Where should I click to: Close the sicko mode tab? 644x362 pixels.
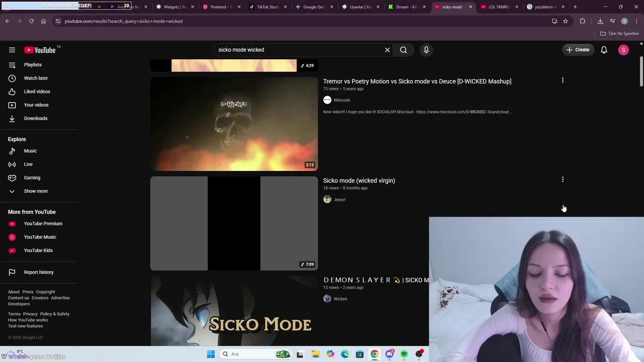[470, 7]
